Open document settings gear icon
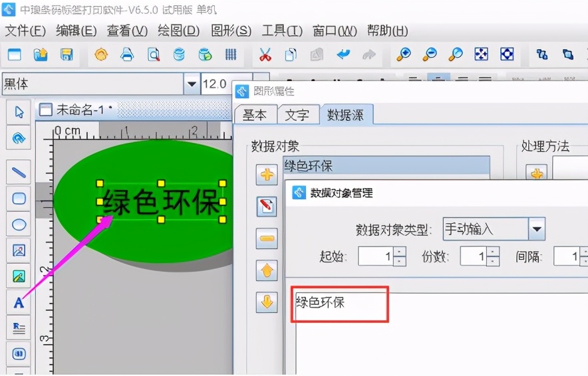This screenshot has height=376, width=588. coord(101,54)
